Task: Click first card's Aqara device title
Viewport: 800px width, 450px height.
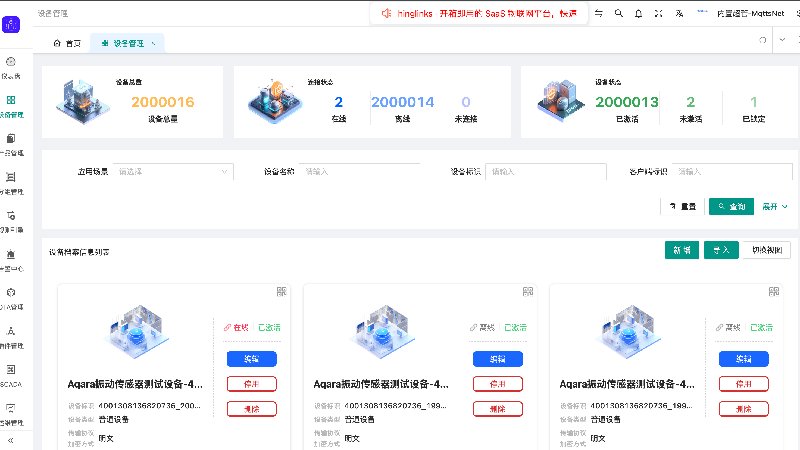Action: pos(135,384)
